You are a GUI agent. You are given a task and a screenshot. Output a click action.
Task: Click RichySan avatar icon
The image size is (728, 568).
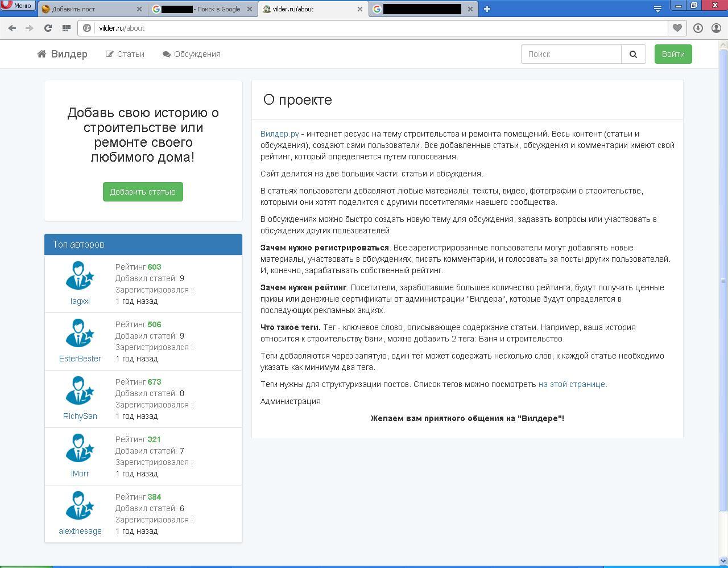pos(80,390)
